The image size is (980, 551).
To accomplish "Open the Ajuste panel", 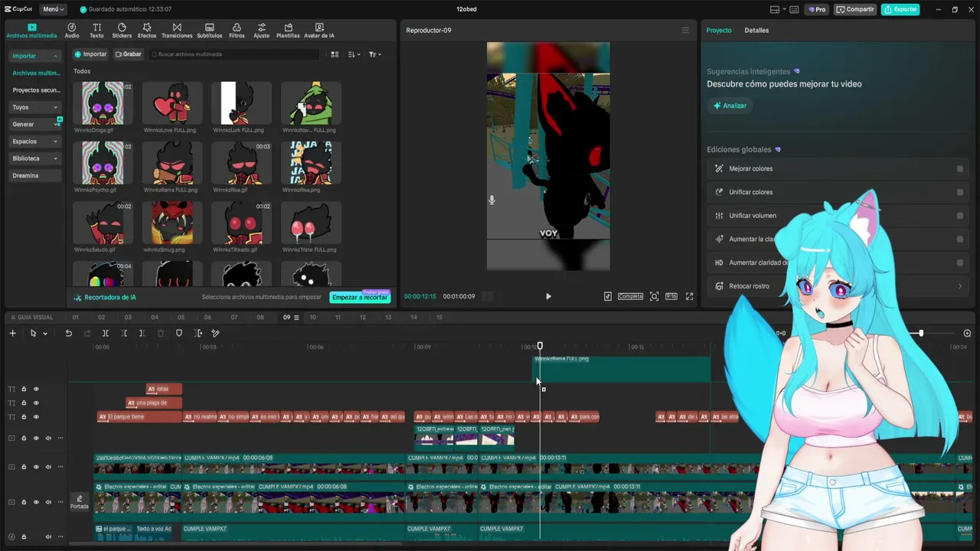I will point(262,31).
